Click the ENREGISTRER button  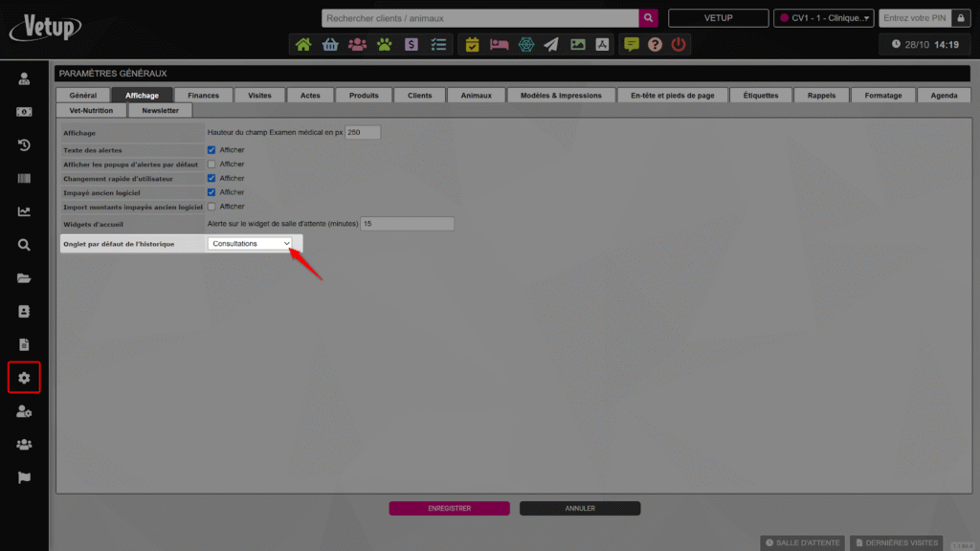tap(449, 509)
